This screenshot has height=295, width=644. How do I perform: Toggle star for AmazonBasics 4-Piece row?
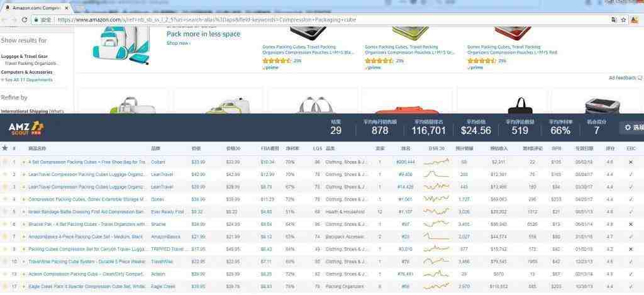coord(5,237)
